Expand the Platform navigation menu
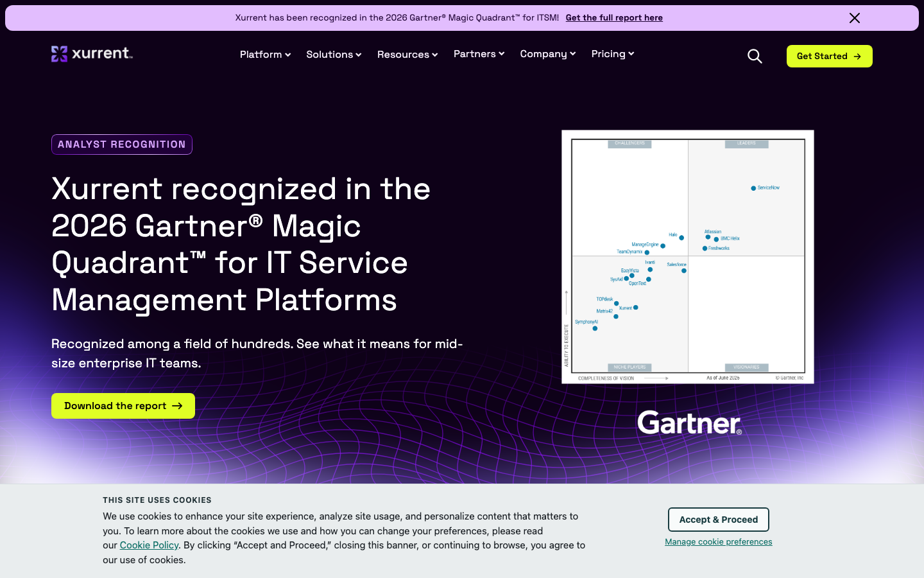The width and height of the screenshot is (924, 578). [265, 55]
